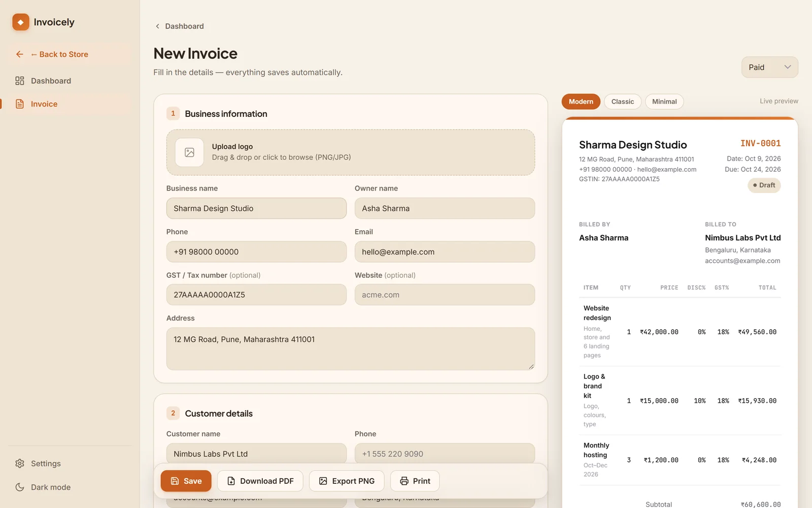Click invoice number INV-0001 in preview
Screen dimensions: 812x508
pyautogui.click(x=760, y=143)
